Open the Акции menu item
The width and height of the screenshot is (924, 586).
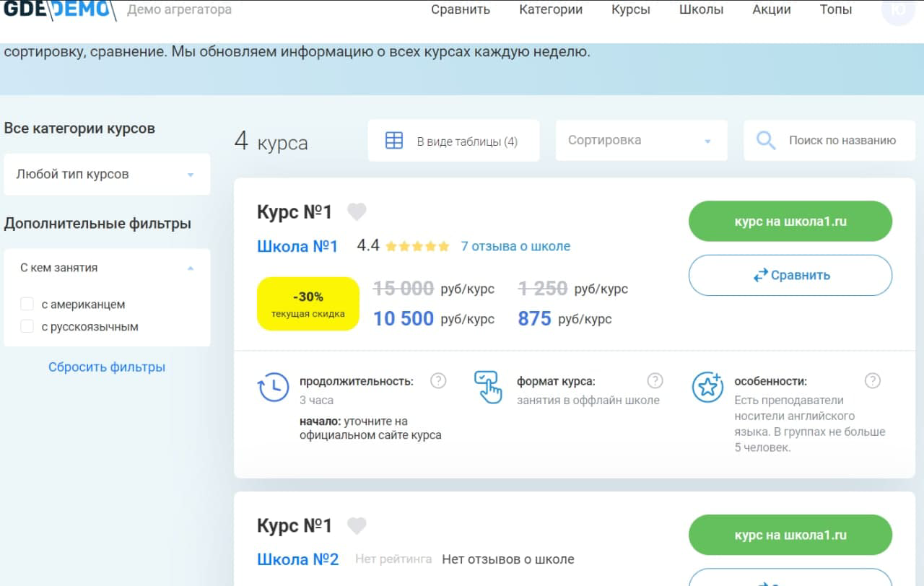772,9
